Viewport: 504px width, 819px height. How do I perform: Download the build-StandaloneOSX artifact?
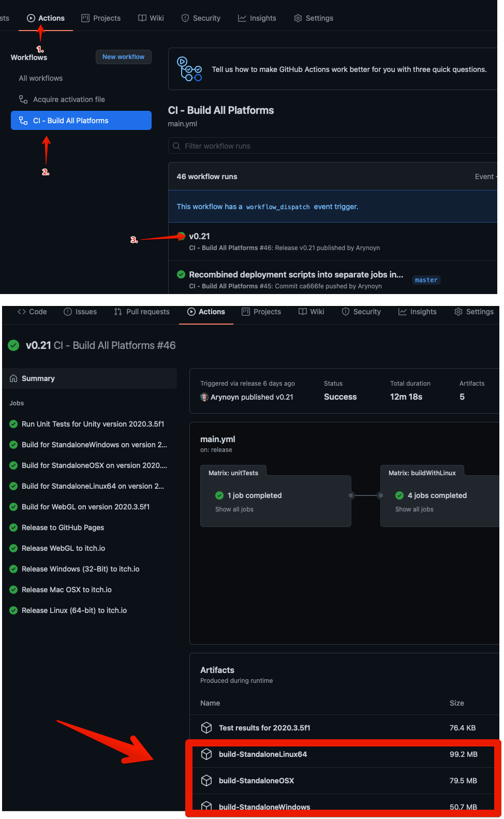coord(257,781)
